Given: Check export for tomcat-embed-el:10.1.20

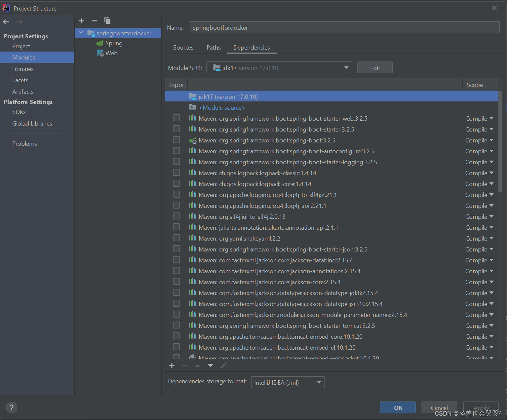Looking at the screenshot, I should click(x=176, y=347).
